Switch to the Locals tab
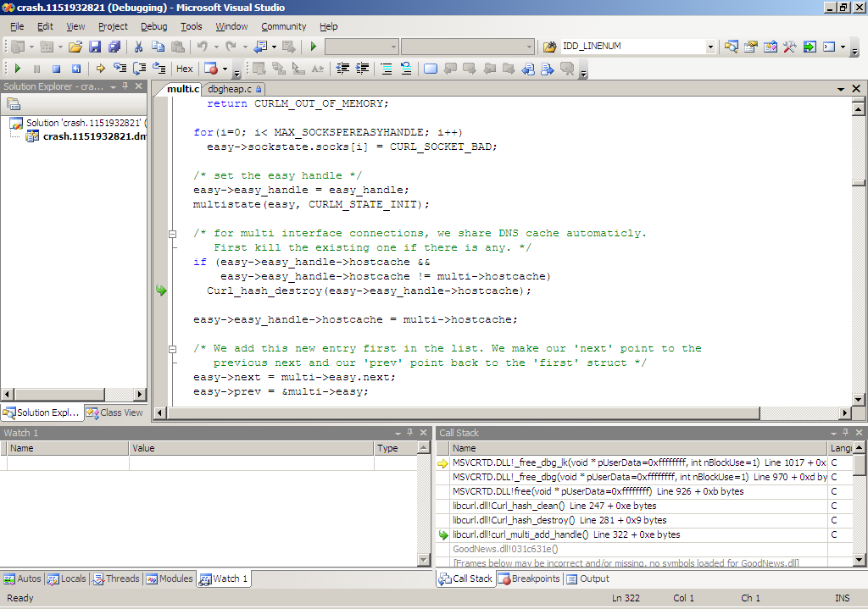The image size is (868, 609). 67,579
